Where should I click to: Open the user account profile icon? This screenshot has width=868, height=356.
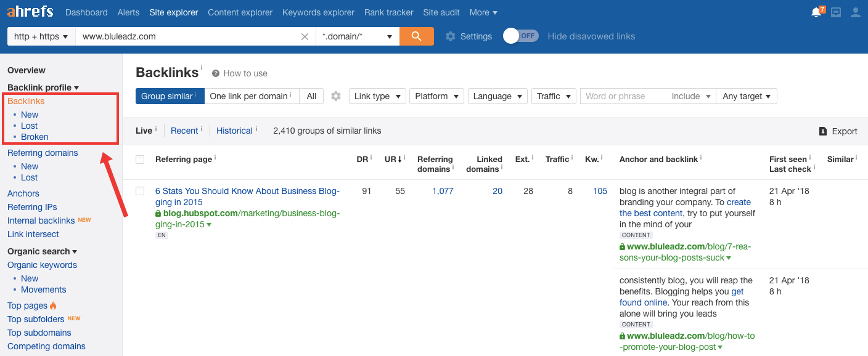pyautogui.click(x=856, y=12)
